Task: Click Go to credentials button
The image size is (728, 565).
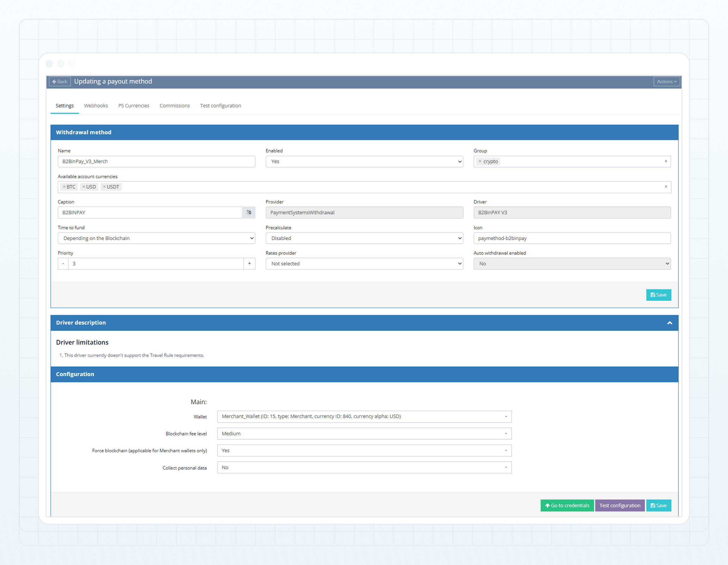Action: point(567,506)
